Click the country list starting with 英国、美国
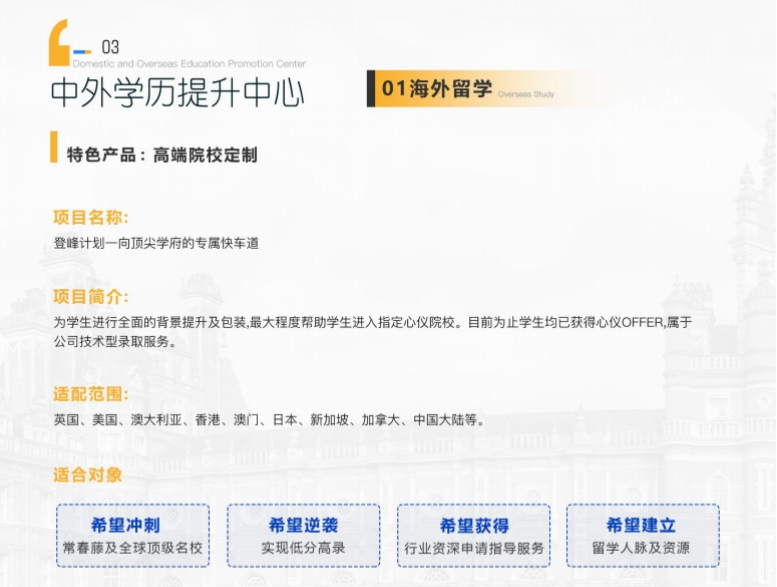The width and height of the screenshot is (777, 587). tap(269, 420)
